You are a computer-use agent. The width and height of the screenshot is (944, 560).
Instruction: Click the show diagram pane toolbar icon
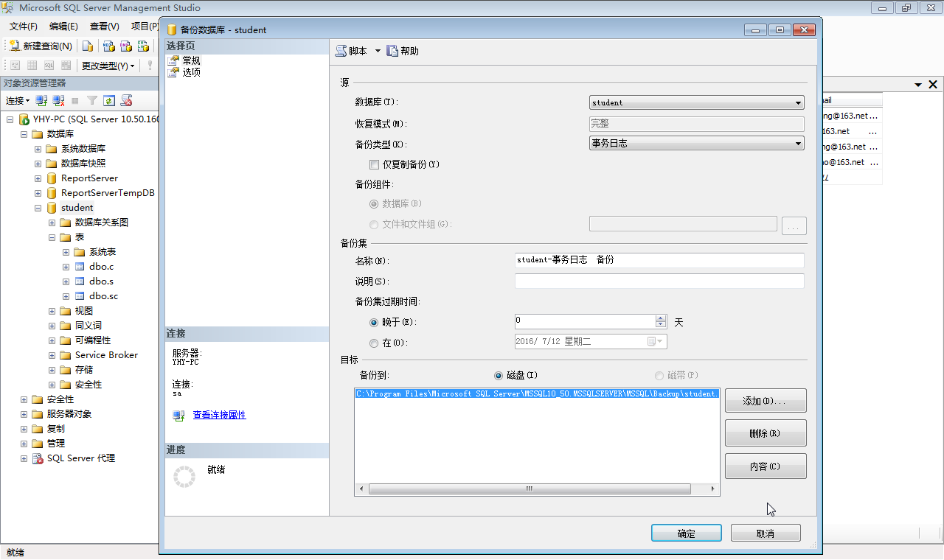tap(15, 66)
